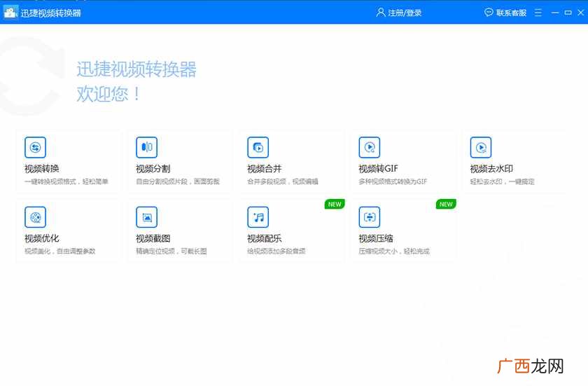Image resolution: width=588 pixels, height=386 pixels.
Task: Open the 视频配乐 music note icon
Action: coord(258,217)
